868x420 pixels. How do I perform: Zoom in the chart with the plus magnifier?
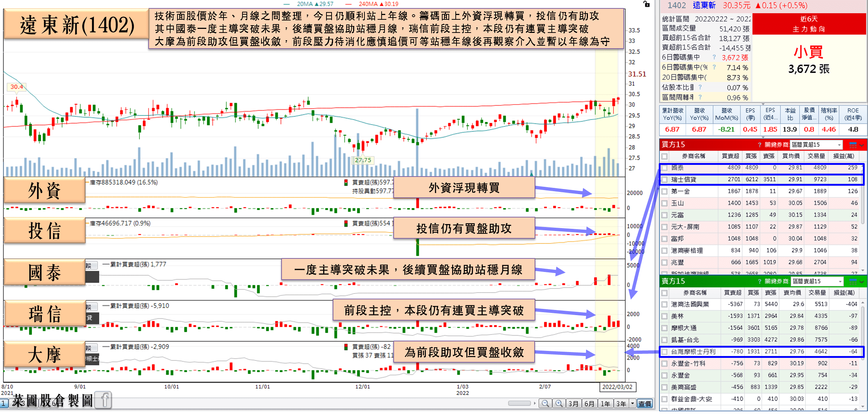point(559,404)
